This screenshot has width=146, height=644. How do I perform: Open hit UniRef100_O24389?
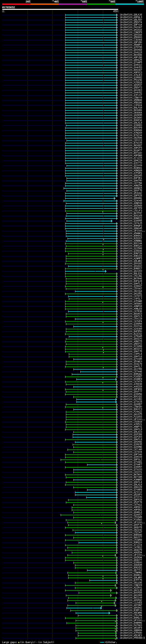(131, 329)
